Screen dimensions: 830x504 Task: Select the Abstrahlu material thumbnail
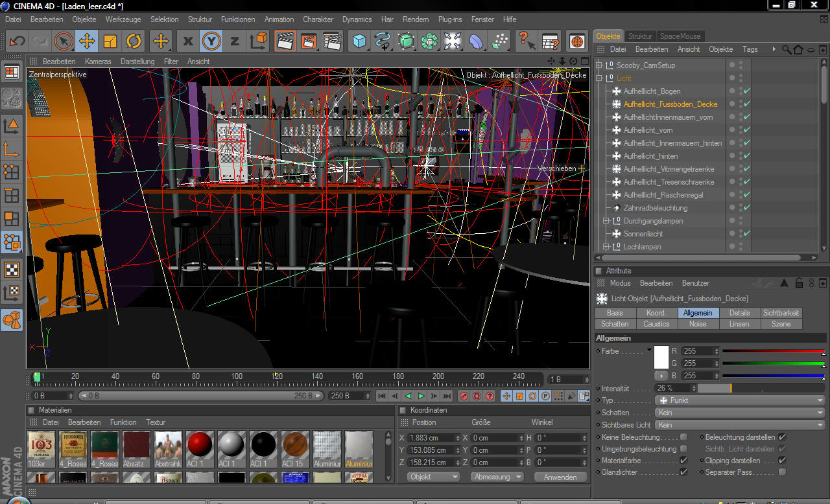point(169,446)
